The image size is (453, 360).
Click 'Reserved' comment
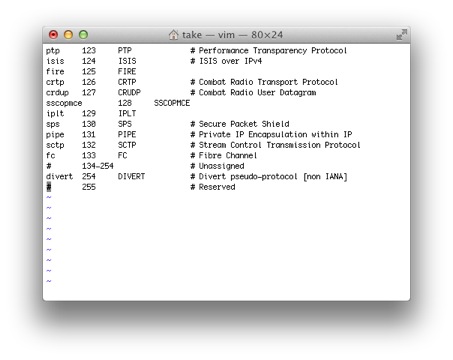[217, 187]
